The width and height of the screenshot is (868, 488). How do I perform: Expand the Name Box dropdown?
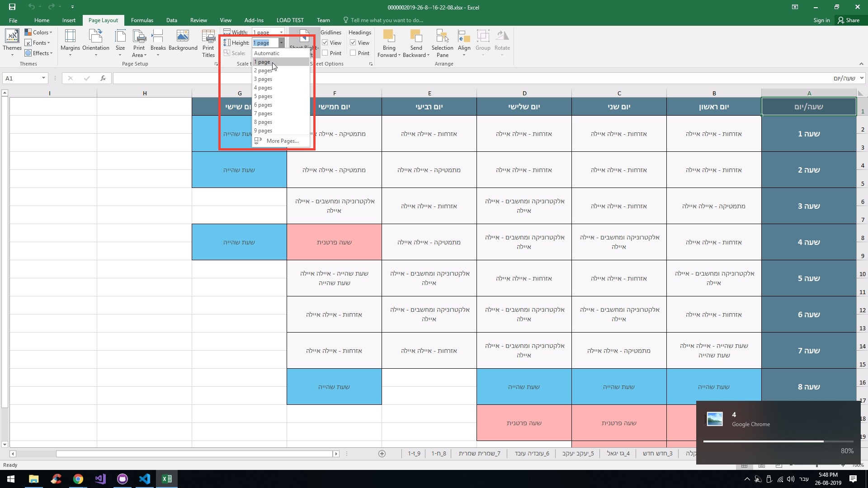[43, 78]
